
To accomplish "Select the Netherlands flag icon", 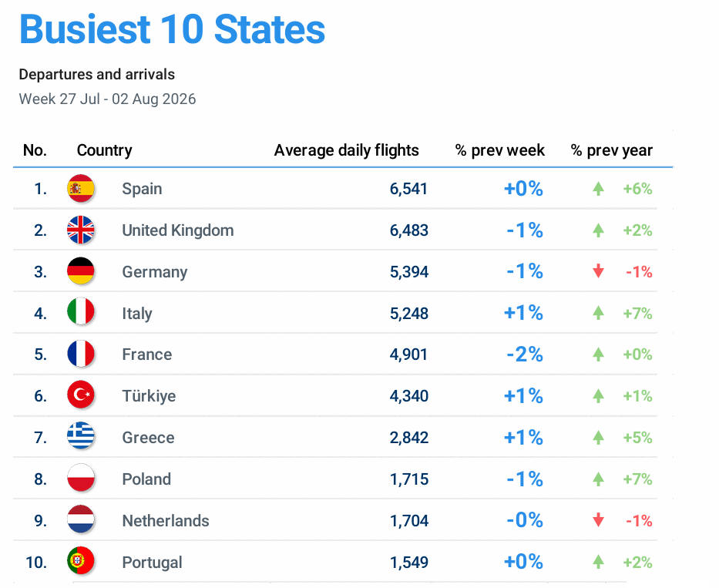I will click(81, 519).
